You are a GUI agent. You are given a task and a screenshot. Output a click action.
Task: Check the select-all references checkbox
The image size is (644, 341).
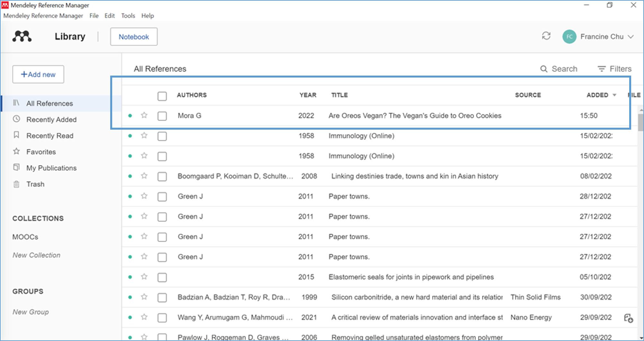pyautogui.click(x=162, y=96)
